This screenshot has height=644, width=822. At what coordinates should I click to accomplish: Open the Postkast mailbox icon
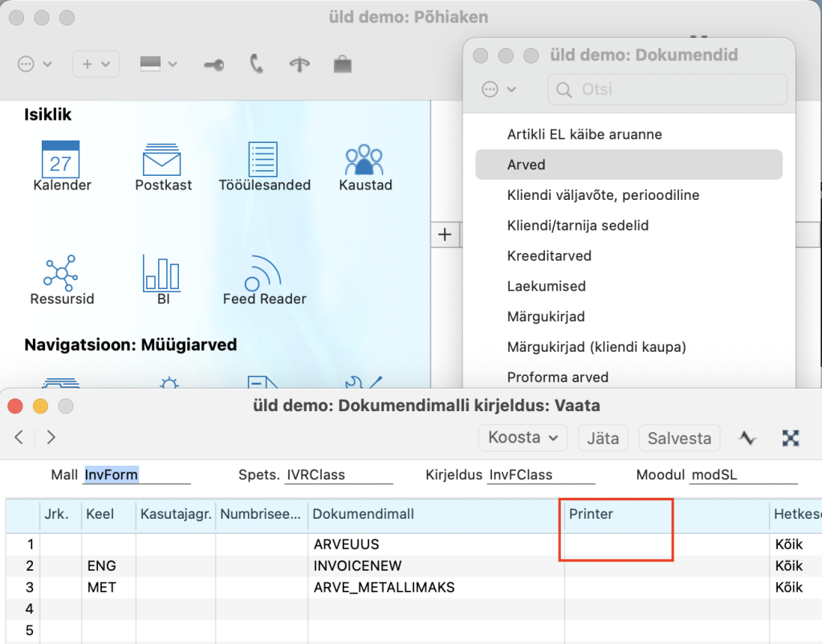coord(163,160)
